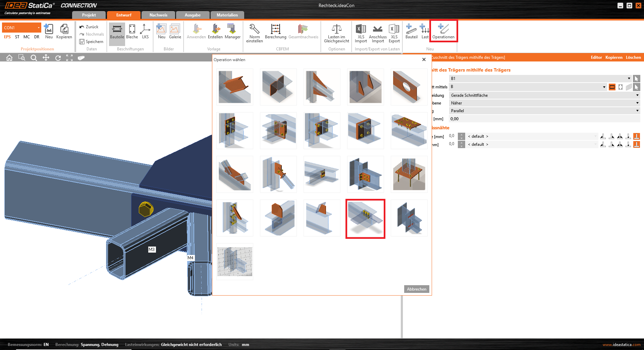Click the Löschen link in the header
Image resolution: width=644 pixels, height=350 pixels.
[x=633, y=57]
